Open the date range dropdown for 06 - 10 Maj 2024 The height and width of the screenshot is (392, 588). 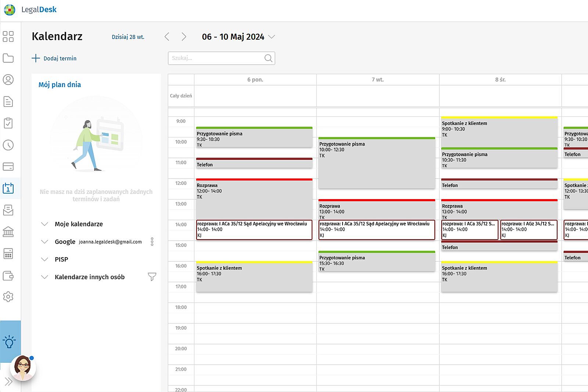pyautogui.click(x=272, y=37)
